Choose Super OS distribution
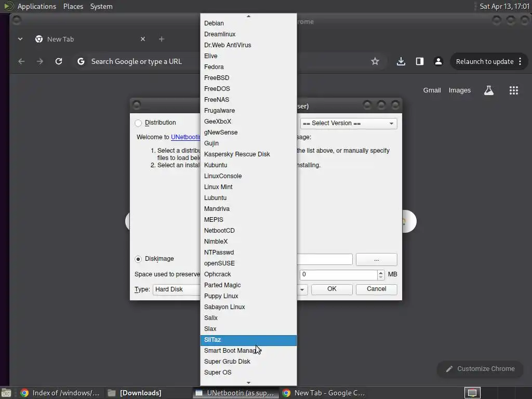This screenshot has height=399, width=532. click(248, 372)
